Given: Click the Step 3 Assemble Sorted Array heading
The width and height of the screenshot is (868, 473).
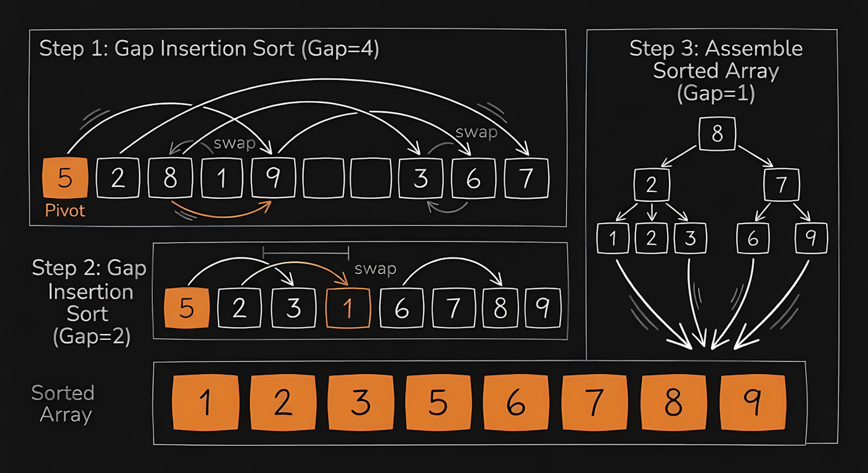Looking at the screenshot, I should click(x=716, y=70).
